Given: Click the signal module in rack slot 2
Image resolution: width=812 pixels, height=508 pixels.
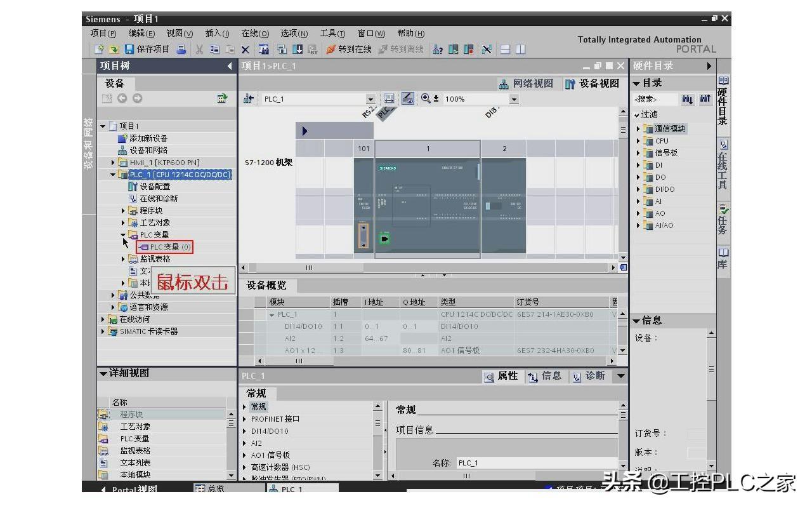Looking at the screenshot, I should [x=504, y=206].
